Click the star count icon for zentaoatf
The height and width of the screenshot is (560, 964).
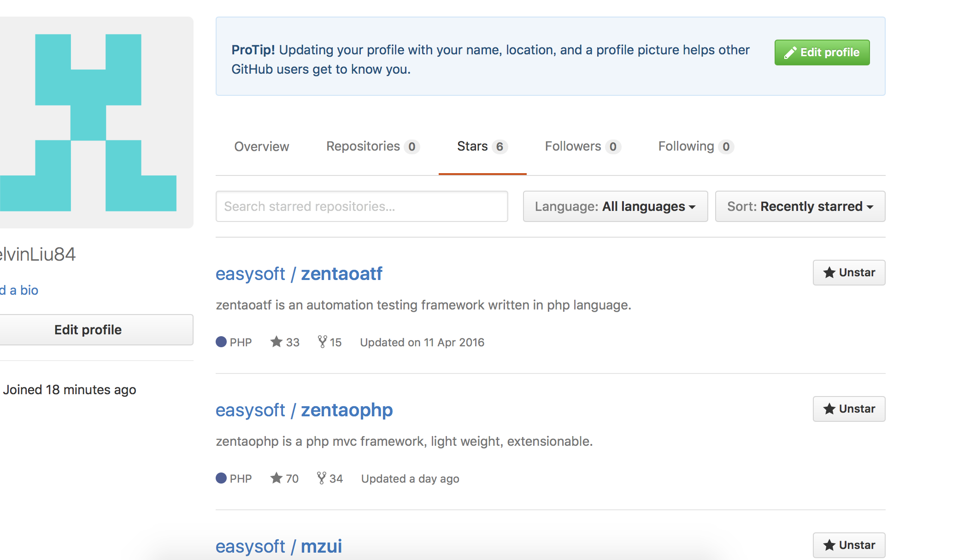click(x=276, y=342)
